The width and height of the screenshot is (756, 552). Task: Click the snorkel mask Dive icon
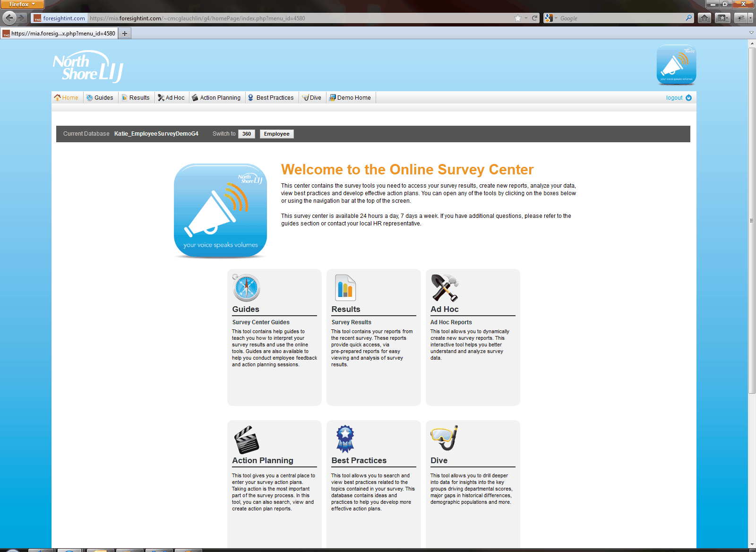click(444, 438)
